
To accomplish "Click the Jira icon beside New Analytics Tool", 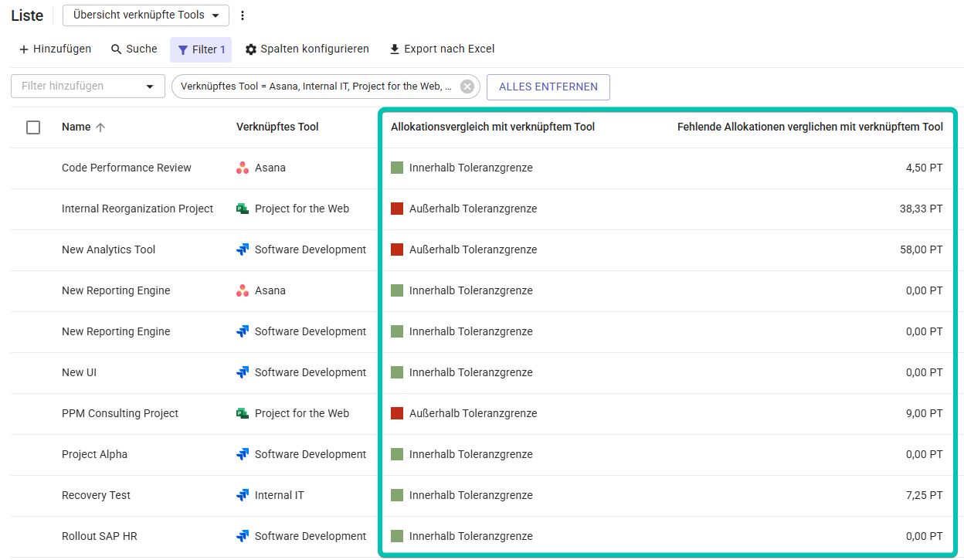I will [243, 249].
